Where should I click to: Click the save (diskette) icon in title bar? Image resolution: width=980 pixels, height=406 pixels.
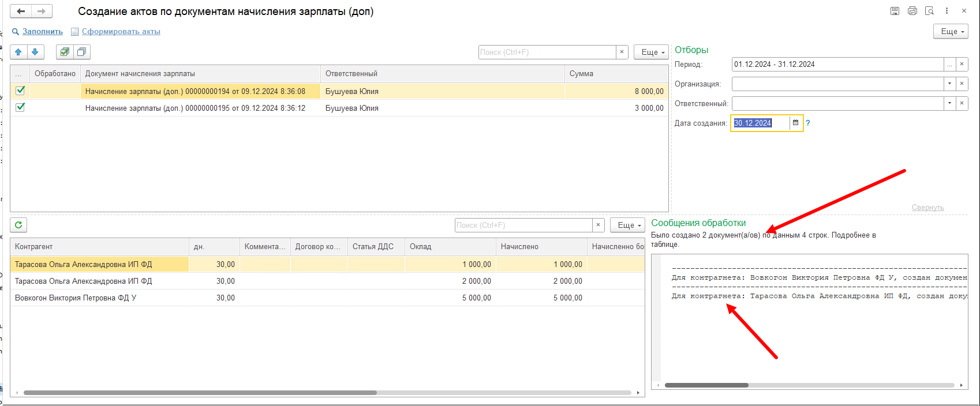[895, 11]
